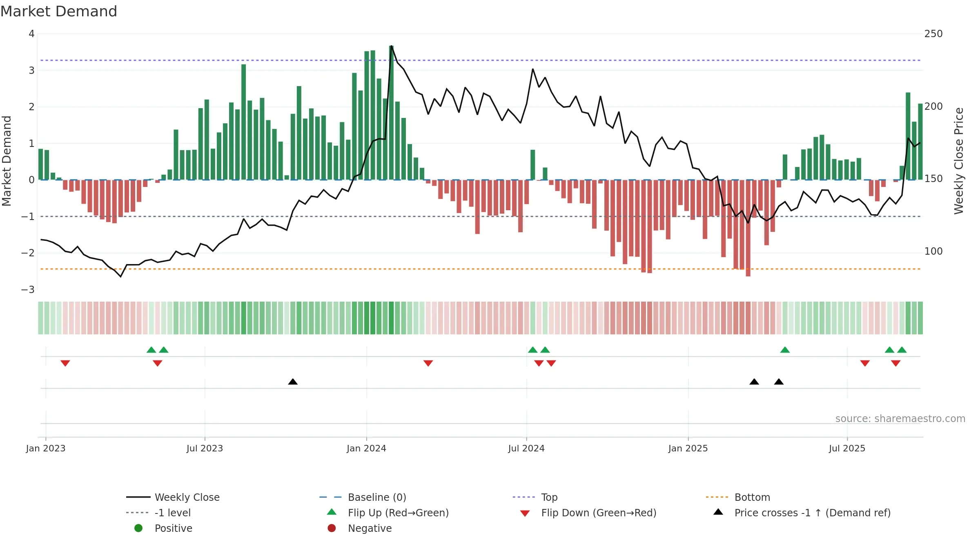Click the 100 tick on the price axis
Screen dimensions: 980x551
pos(933,251)
